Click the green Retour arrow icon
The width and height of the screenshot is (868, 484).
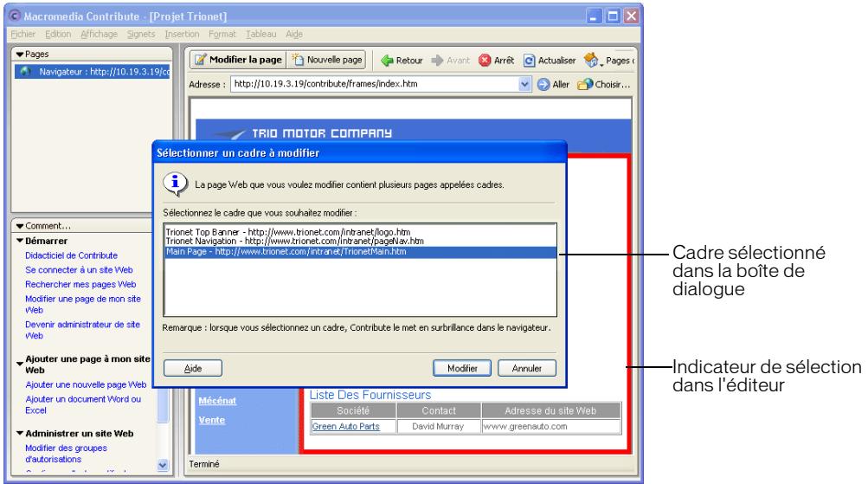coord(387,61)
